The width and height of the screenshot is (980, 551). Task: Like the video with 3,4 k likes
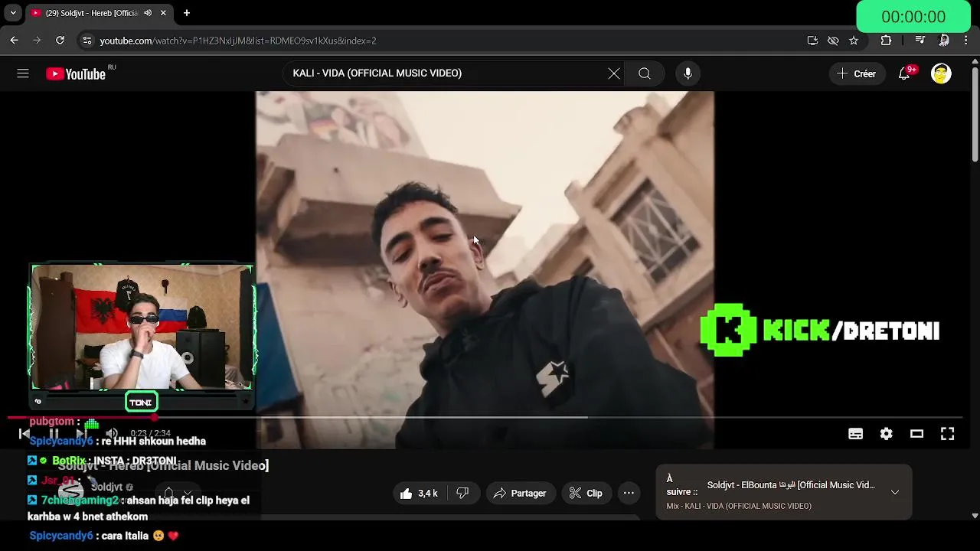(420, 494)
